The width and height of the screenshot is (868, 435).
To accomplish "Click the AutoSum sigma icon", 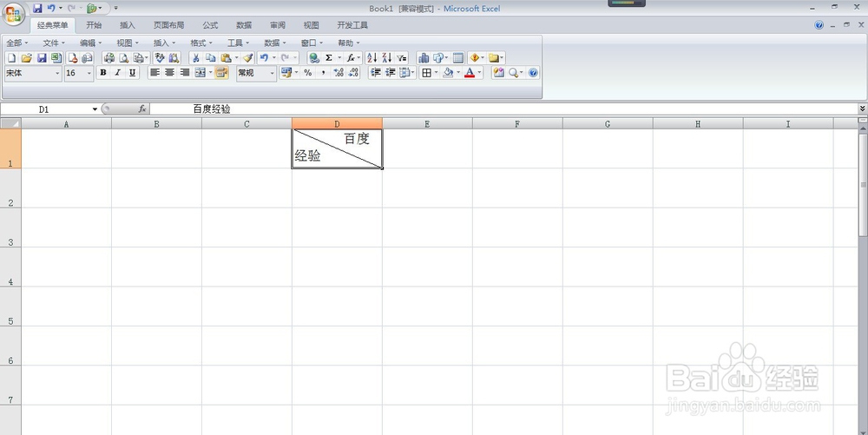I will pyautogui.click(x=329, y=57).
